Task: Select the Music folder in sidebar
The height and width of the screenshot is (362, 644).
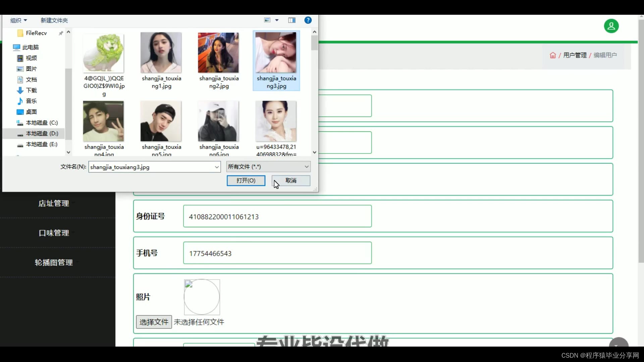Action: tap(31, 101)
